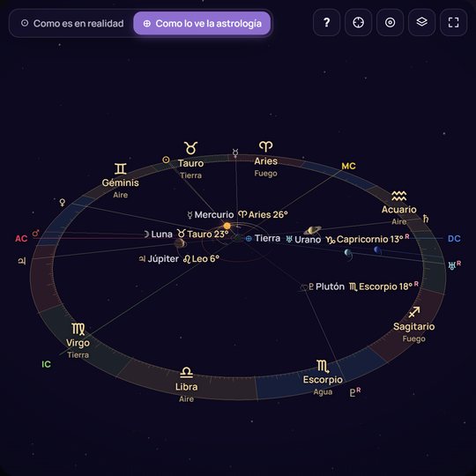Image resolution: width=476 pixels, height=476 pixels.
Task: Click the 'Aries' sign name
Action: [x=265, y=161]
